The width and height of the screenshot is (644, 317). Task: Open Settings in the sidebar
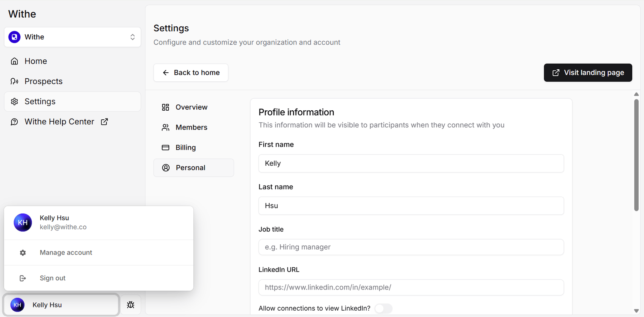(73, 102)
